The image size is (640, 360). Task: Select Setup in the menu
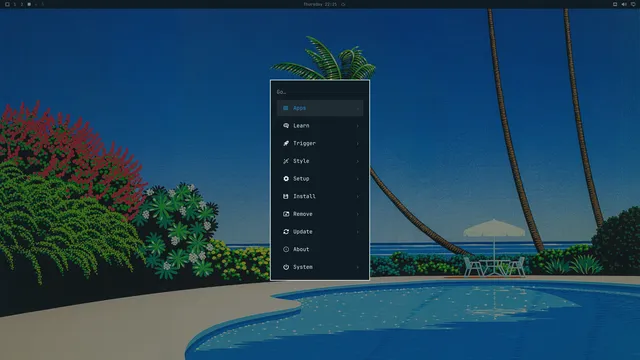(320, 179)
